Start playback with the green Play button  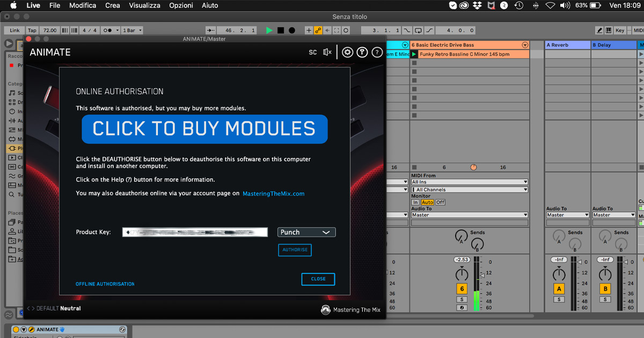click(x=269, y=31)
